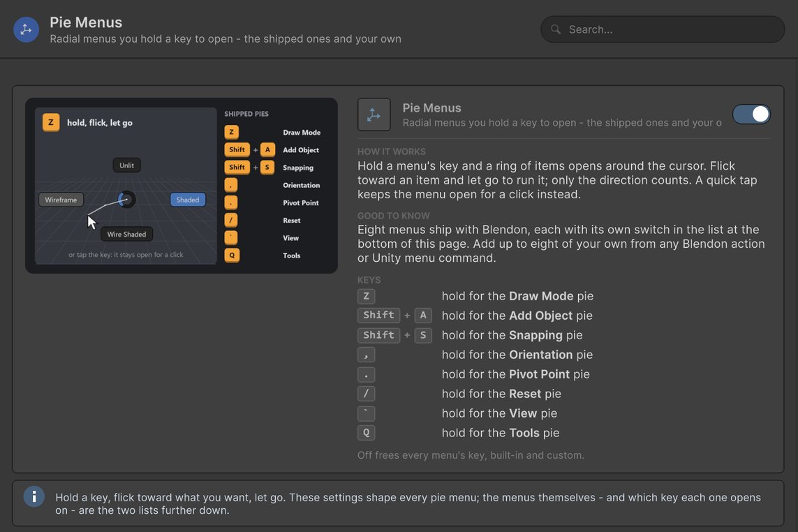The image size is (798, 532).
Task: Click 'hold for the Tools pie' text
Action: 501,434
